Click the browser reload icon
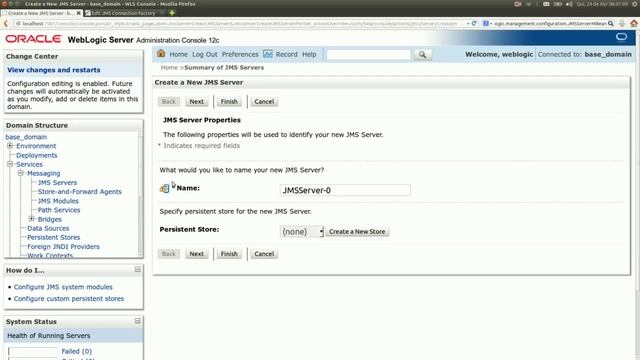Image resolution: width=640 pixels, height=360 pixels. (x=474, y=24)
